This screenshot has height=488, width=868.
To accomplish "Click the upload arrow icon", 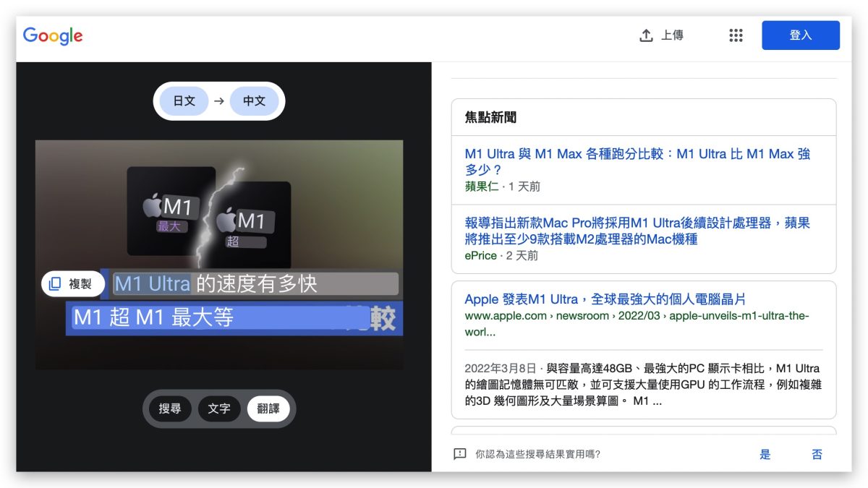I will (x=646, y=35).
